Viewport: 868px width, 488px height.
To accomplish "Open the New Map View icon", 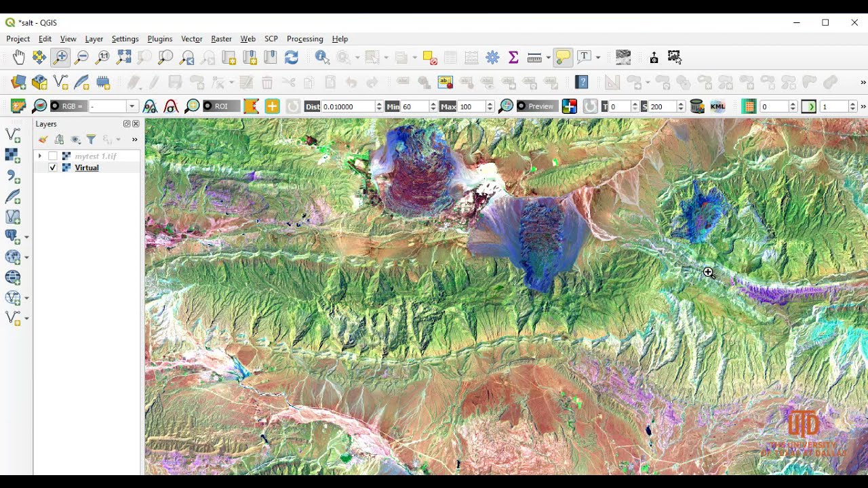I will pyautogui.click(x=229, y=58).
